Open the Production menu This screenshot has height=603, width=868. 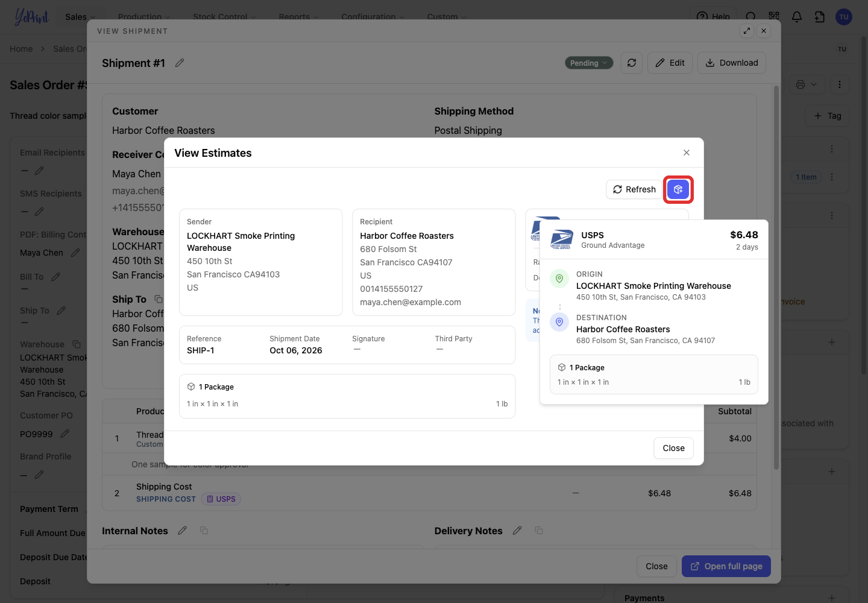(x=144, y=17)
